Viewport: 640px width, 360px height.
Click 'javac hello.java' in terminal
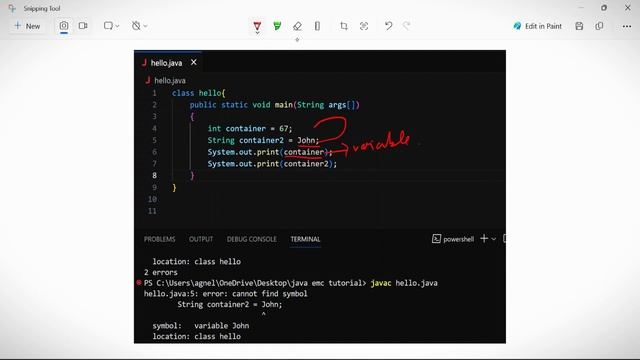[x=404, y=283]
